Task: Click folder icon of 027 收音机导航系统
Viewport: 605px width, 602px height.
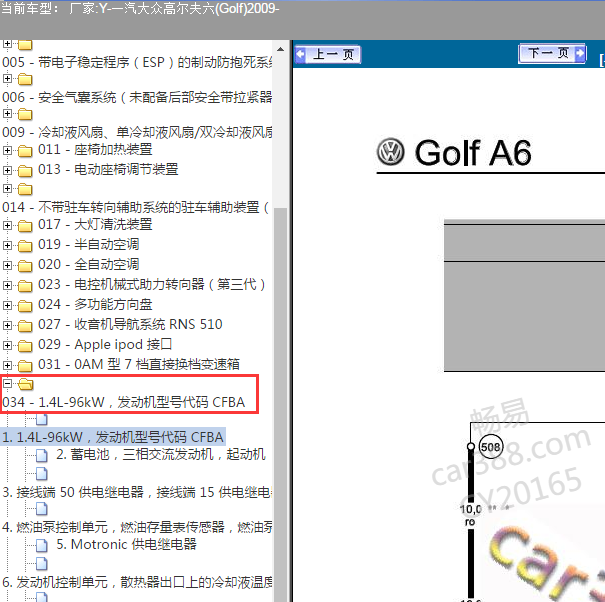Action: [x=25, y=326]
